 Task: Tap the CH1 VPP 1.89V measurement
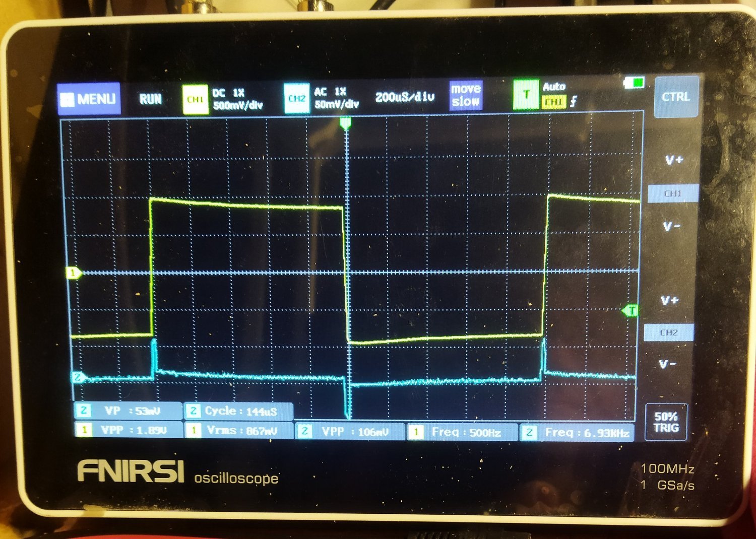pos(129,430)
